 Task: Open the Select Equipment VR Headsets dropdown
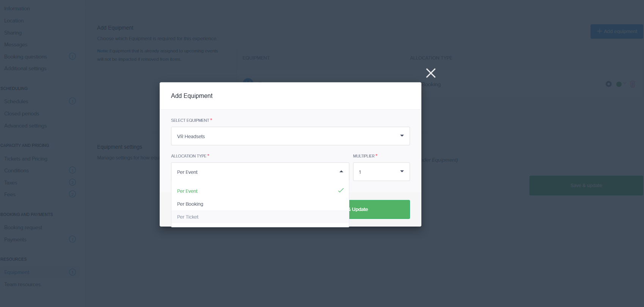point(290,136)
